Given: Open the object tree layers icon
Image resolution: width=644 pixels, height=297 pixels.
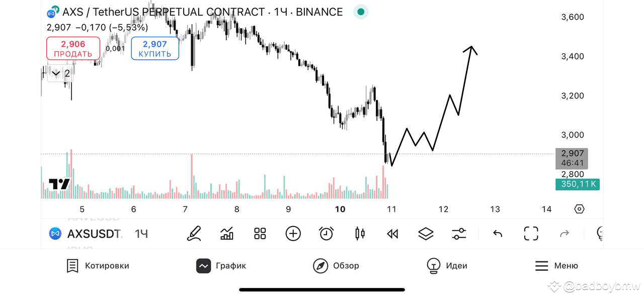Looking at the screenshot, I should (426, 234).
